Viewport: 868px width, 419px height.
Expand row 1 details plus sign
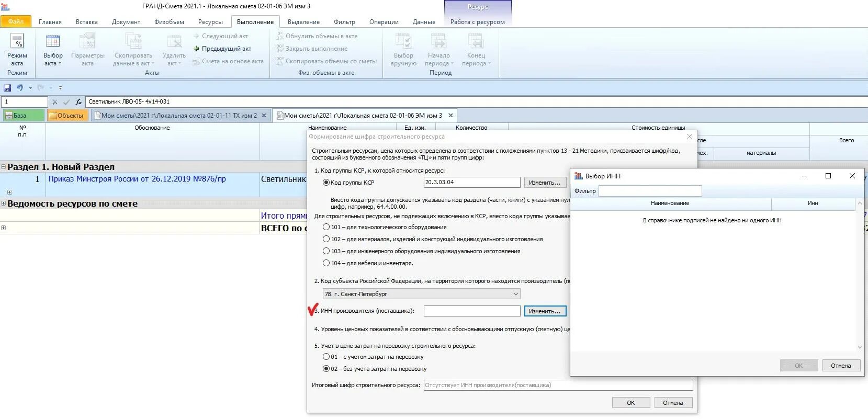click(9, 192)
